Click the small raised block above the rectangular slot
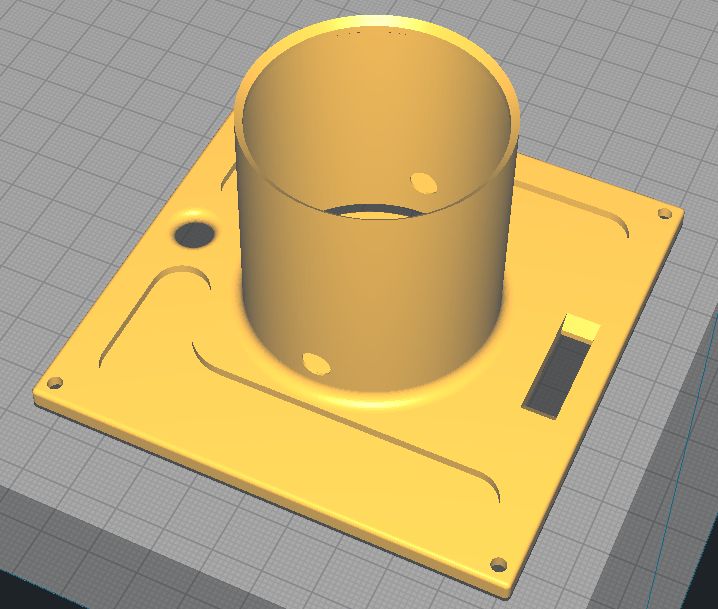Viewport: 718px width, 609px height. 582,326
